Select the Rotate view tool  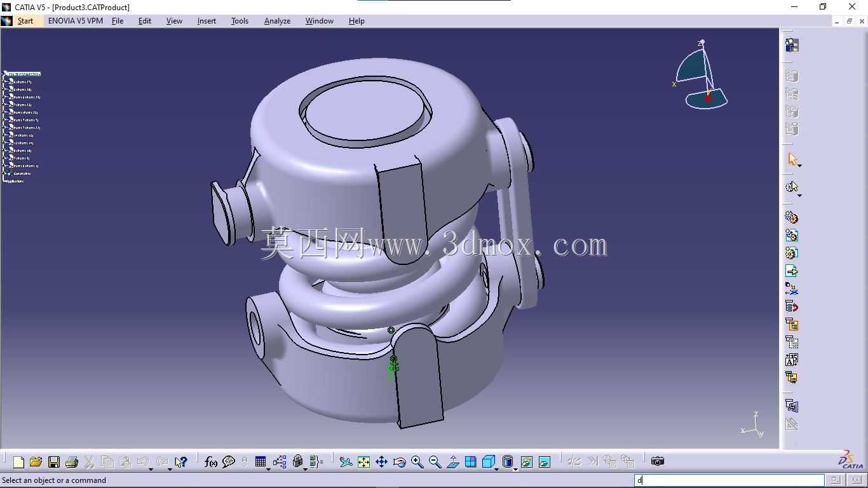399,462
